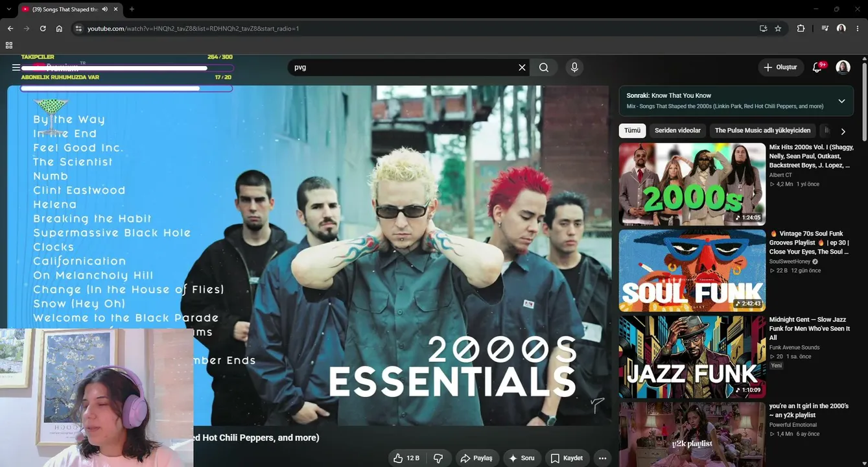Image resolution: width=868 pixels, height=467 pixels.
Task: Click the Oluştur create button
Action: click(x=781, y=67)
